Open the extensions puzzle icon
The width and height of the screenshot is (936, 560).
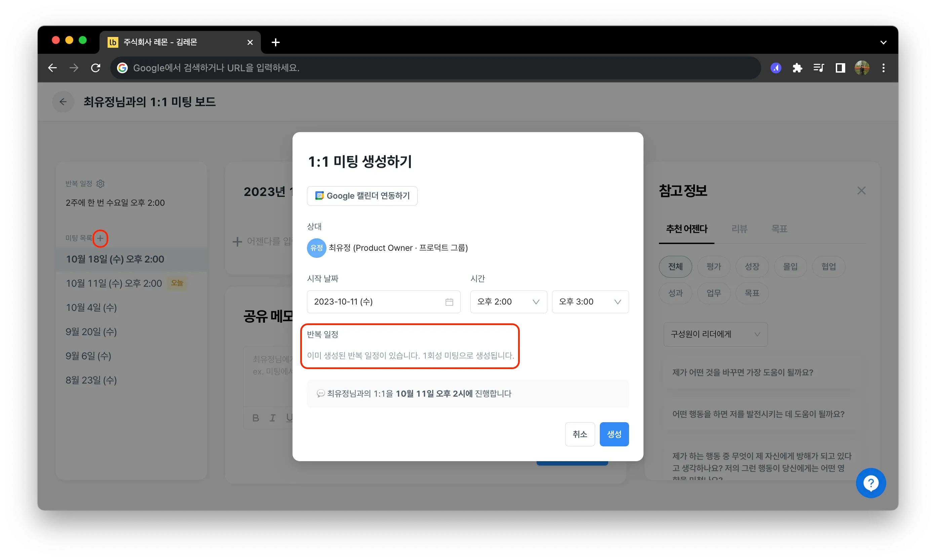(797, 68)
